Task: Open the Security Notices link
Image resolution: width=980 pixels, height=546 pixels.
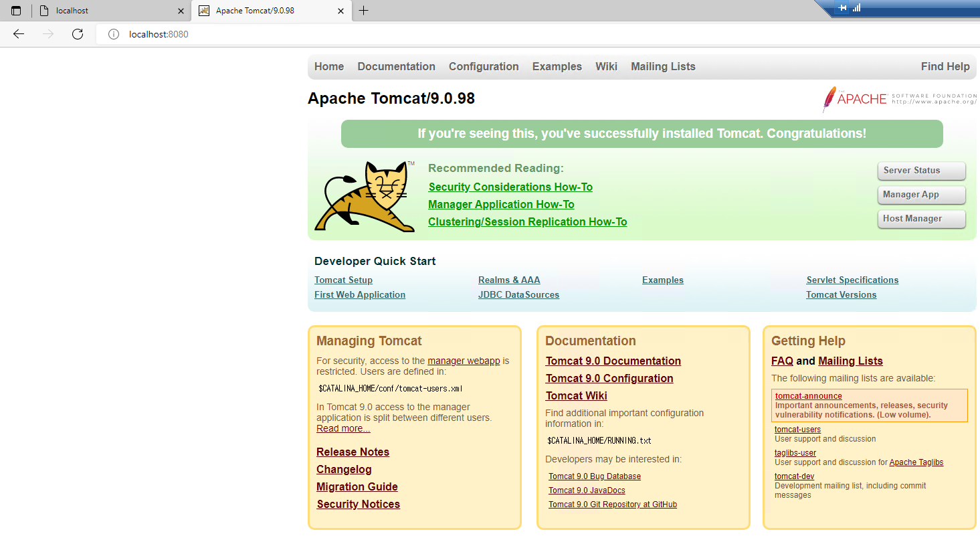Action: [x=358, y=505]
